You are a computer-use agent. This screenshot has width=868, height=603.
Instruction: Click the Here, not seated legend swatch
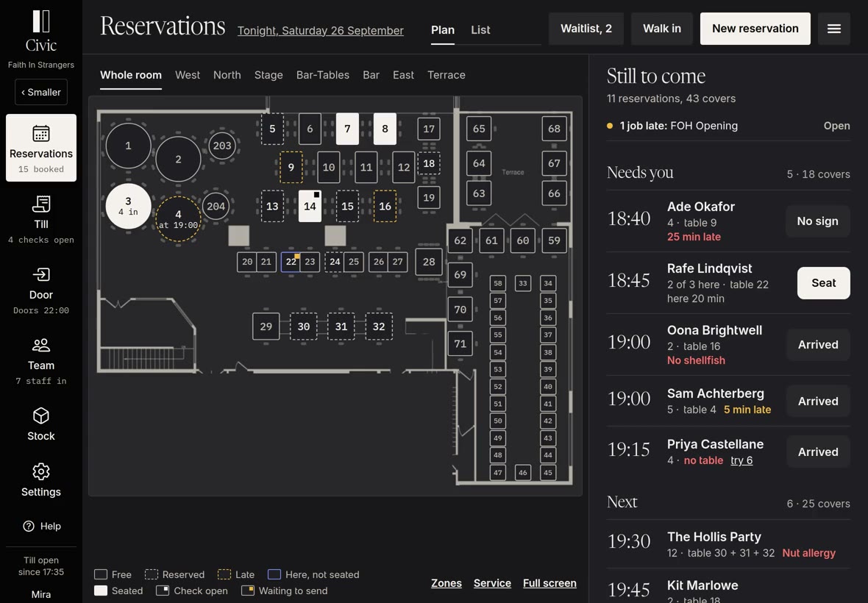pos(274,575)
